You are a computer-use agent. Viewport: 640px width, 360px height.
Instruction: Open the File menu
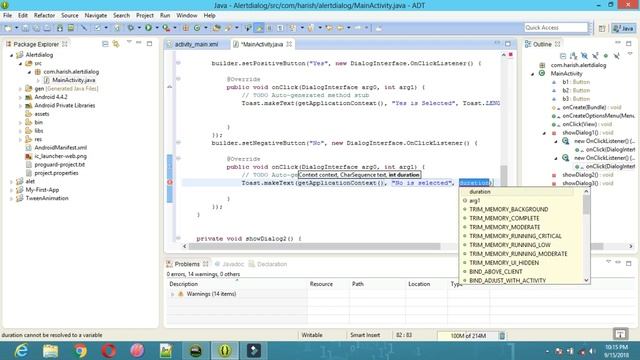pyautogui.click(x=7, y=16)
